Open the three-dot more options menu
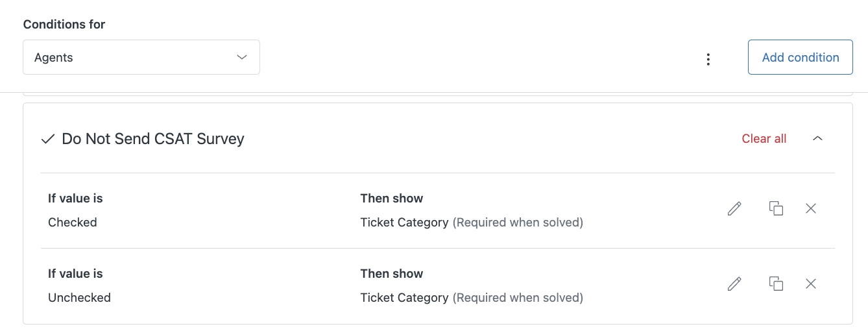868x331 pixels. click(708, 59)
